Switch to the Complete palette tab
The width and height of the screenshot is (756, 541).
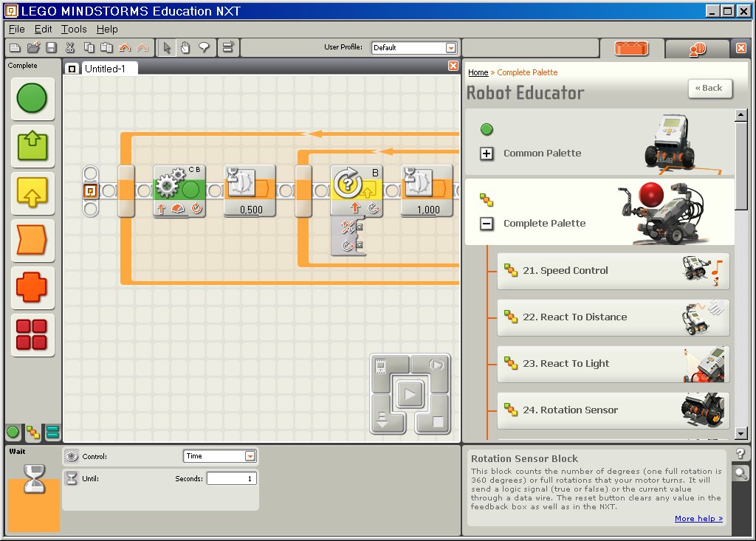[32, 433]
